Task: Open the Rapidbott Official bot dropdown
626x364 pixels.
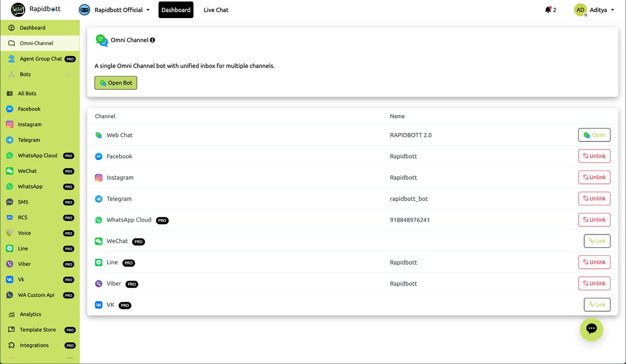Action: pyautogui.click(x=114, y=10)
